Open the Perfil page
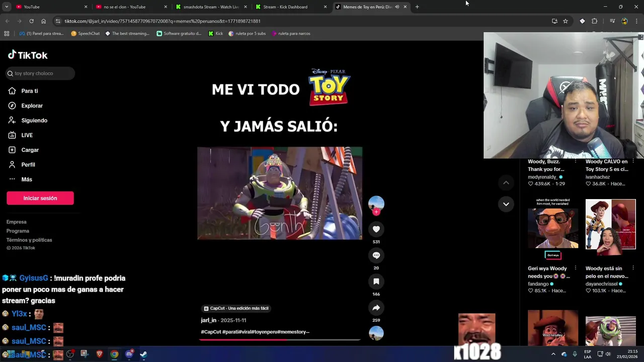644x362 pixels. (x=22, y=164)
